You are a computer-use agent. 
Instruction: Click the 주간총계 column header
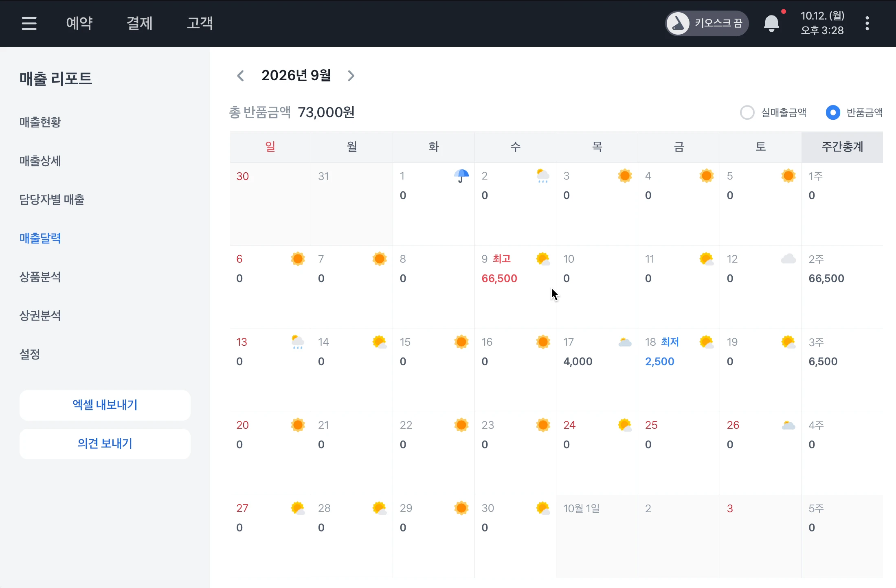842,147
